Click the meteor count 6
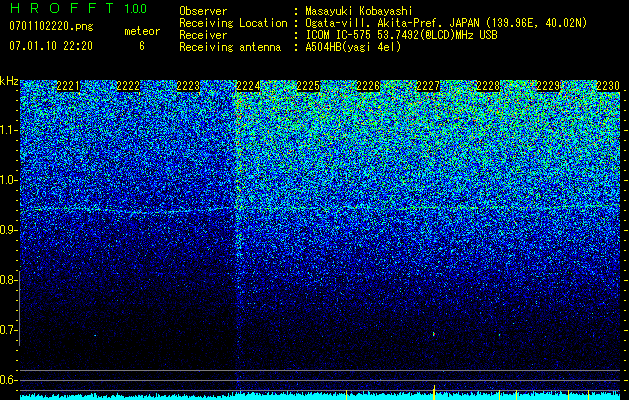This screenshot has width=629, height=400. coord(142,46)
